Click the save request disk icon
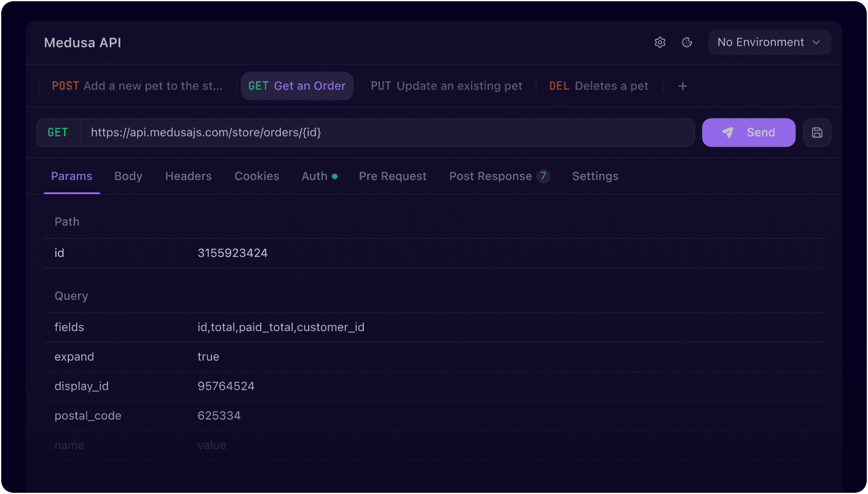This screenshot has width=868, height=494. click(817, 133)
